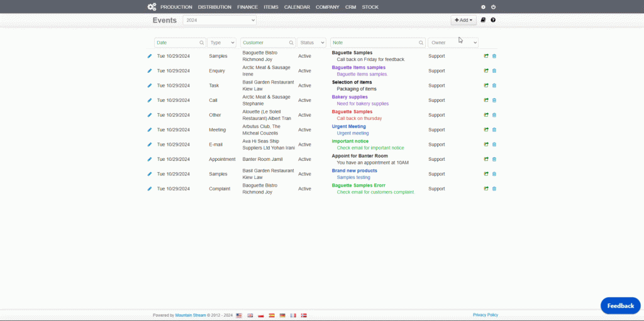The height and width of the screenshot is (321, 644).
Task: Open the ITEMS menu
Action: pyautogui.click(x=271, y=7)
